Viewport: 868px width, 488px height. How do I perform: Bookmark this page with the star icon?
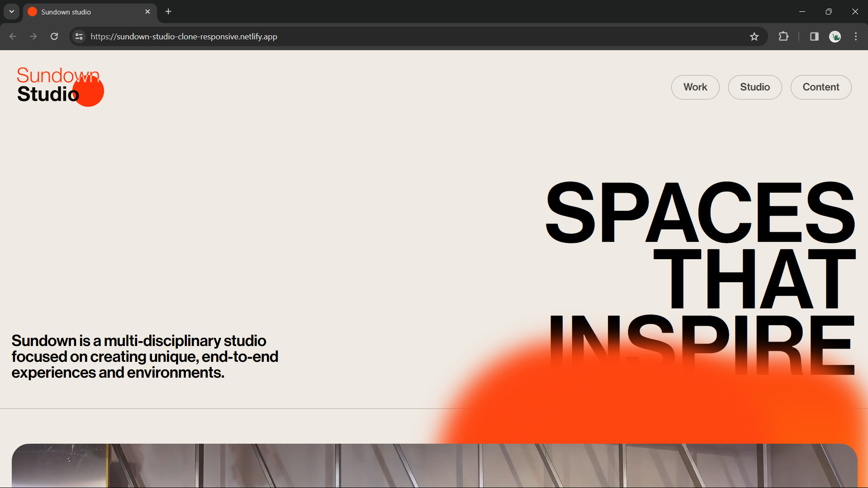pyautogui.click(x=754, y=37)
